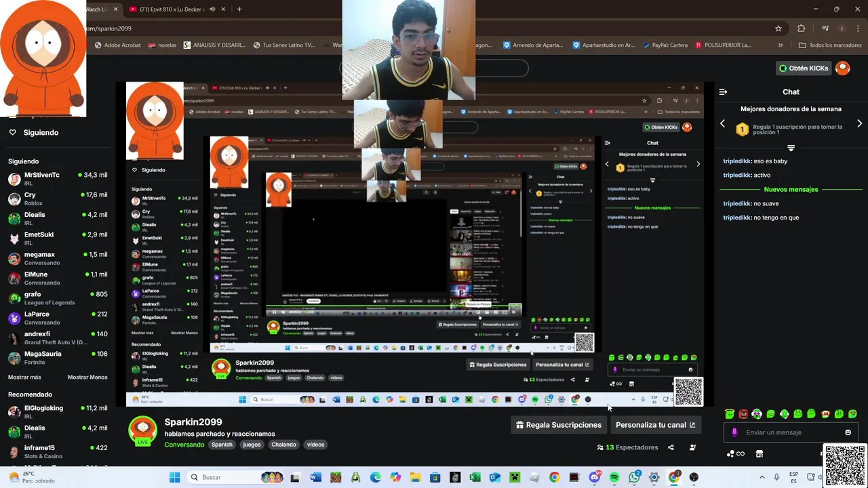This screenshot has width=868, height=488.
Task: Select the videos tag
Action: tap(315, 445)
